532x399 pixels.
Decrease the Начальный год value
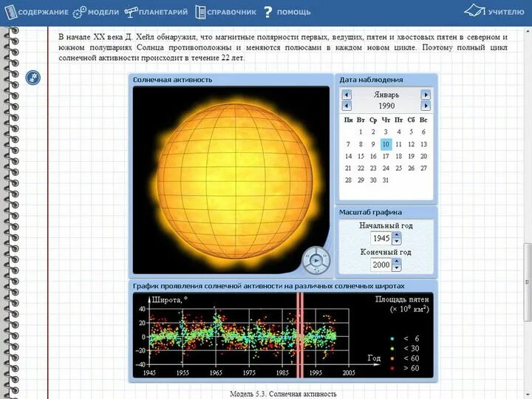click(397, 241)
